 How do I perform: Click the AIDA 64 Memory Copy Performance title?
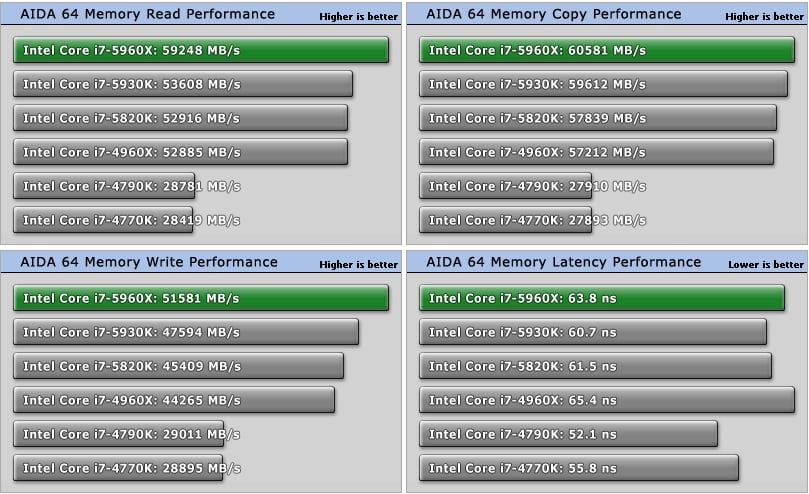(553, 14)
